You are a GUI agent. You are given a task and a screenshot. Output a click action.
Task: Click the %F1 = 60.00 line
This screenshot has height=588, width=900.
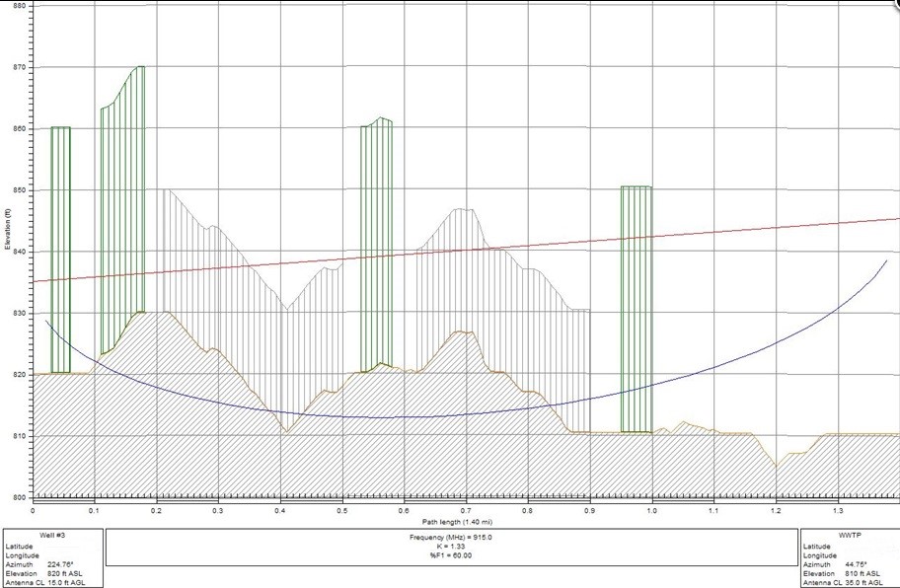coord(451,555)
